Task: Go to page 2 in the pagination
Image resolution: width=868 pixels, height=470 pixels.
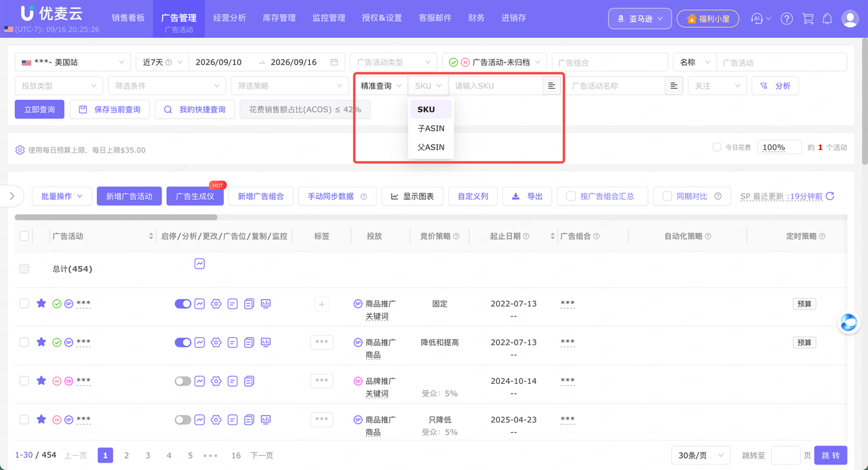Action: pyautogui.click(x=126, y=455)
